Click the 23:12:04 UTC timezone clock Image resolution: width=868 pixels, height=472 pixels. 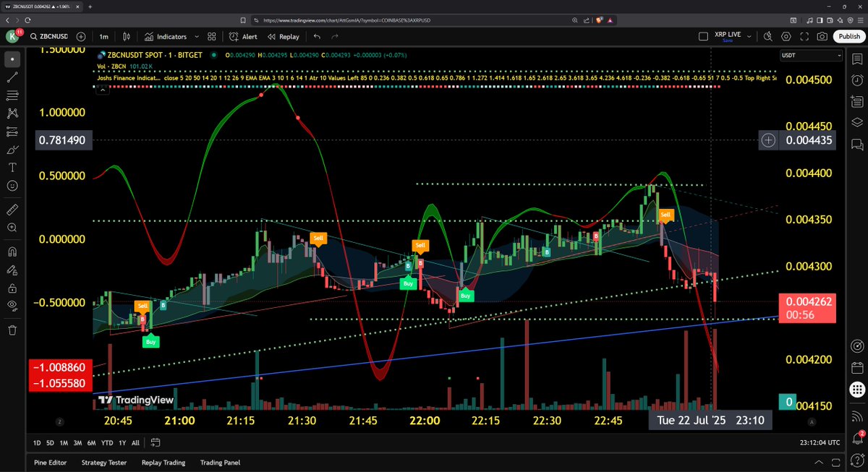click(820, 442)
